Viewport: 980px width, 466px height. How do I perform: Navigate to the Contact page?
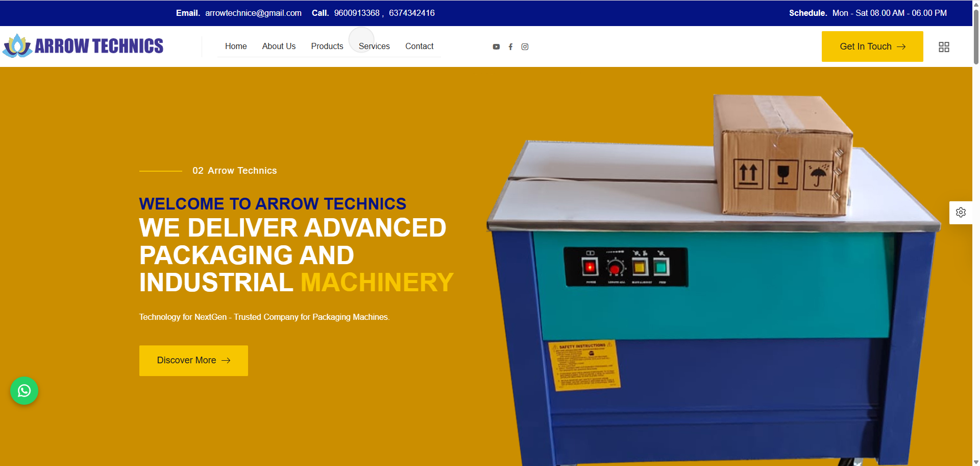[419, 46]
